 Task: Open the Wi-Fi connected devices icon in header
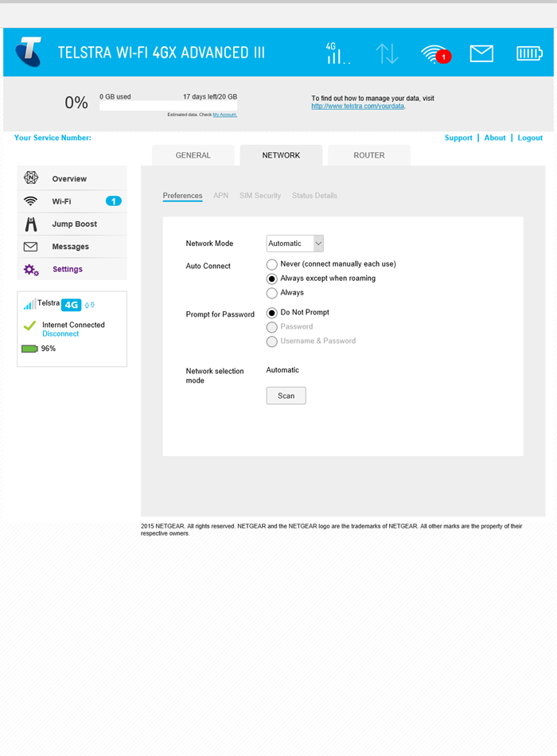tap(434, 54)
